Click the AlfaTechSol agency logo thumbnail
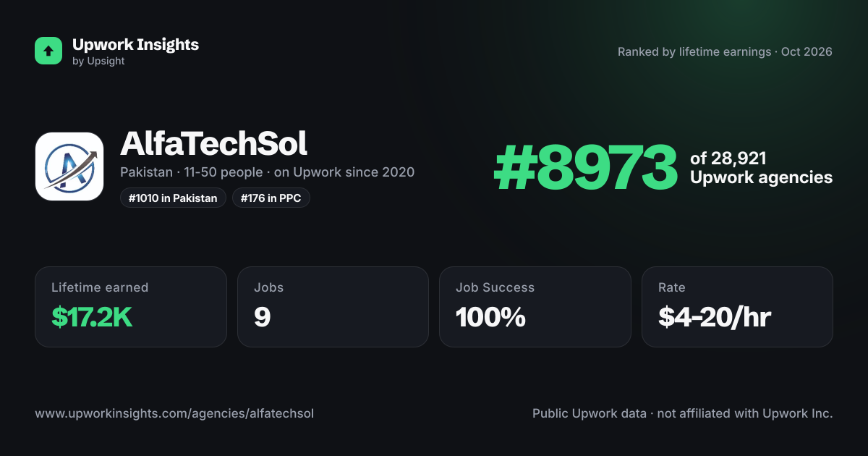This screenshot has height=456, width=868. [69, 166]
